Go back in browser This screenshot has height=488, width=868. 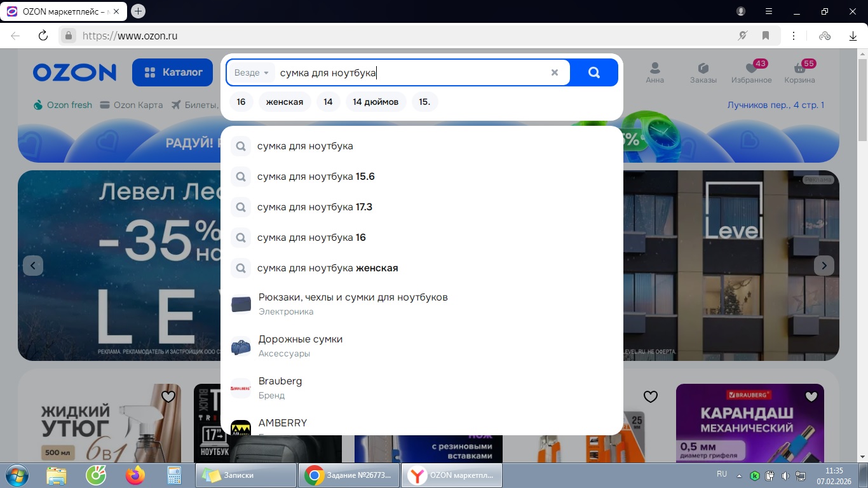(x=15, y=36)
